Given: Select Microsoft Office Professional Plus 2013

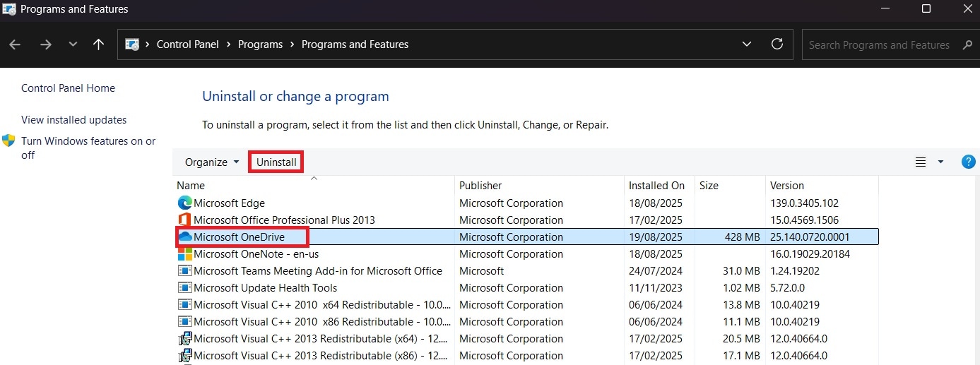Looking at the screenshot, I should 284,220.
